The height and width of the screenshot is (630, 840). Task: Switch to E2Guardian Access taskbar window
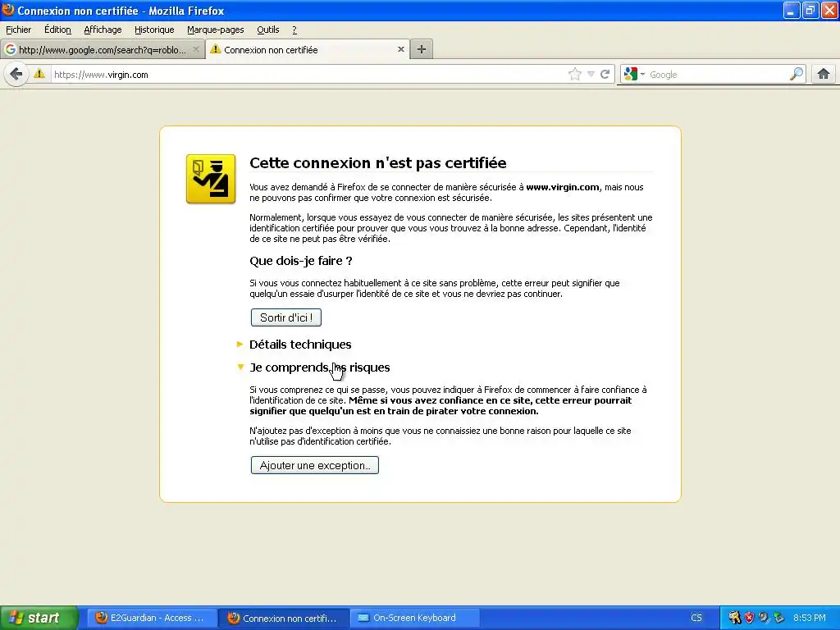(152, 618)
